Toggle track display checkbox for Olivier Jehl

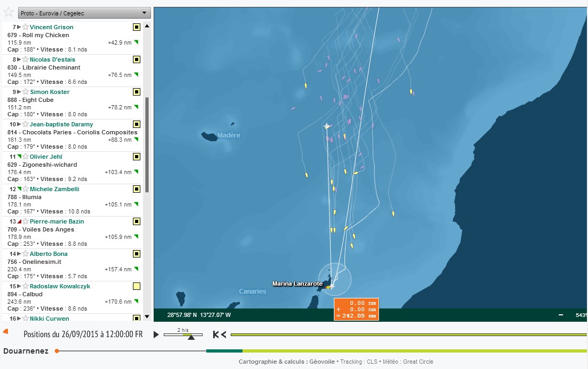click(137, 157)
